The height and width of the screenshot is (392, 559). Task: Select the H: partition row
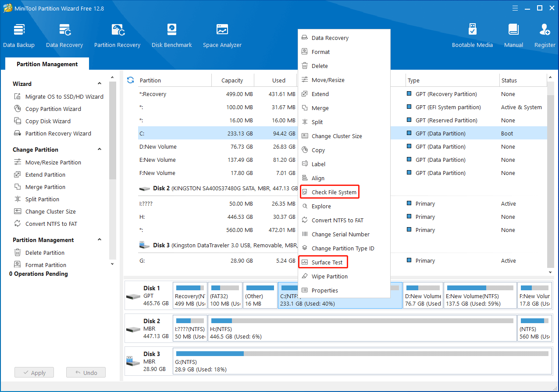pos(342,217)
